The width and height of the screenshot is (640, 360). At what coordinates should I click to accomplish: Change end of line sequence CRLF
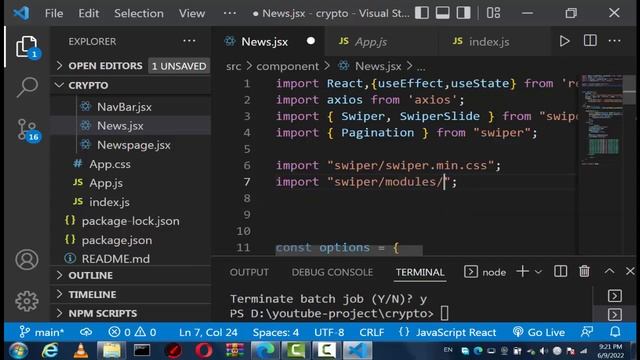click(x=371, y=332)
